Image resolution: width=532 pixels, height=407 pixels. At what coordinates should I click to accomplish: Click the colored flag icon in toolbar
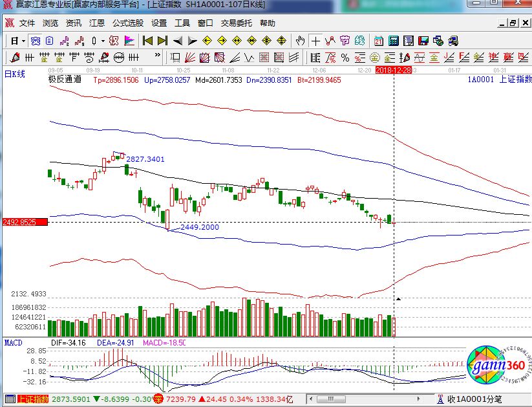[x=129, y=40]
